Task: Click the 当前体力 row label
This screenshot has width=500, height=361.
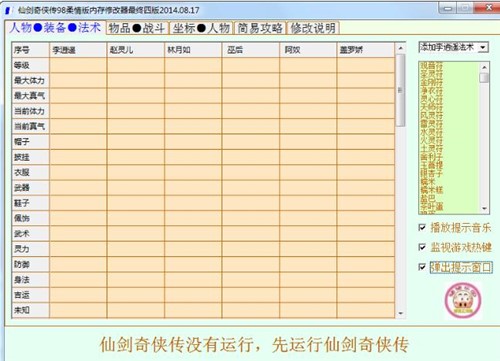Action: pyautogui.click(x=30, y=111)
